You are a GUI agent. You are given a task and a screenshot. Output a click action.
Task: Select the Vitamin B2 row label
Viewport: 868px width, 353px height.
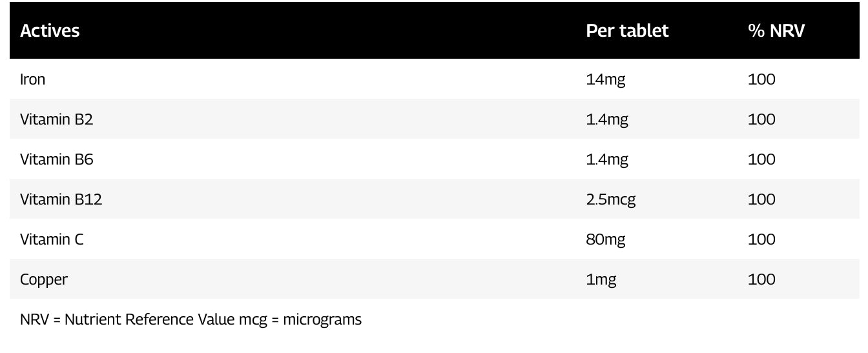coord(57,120)
